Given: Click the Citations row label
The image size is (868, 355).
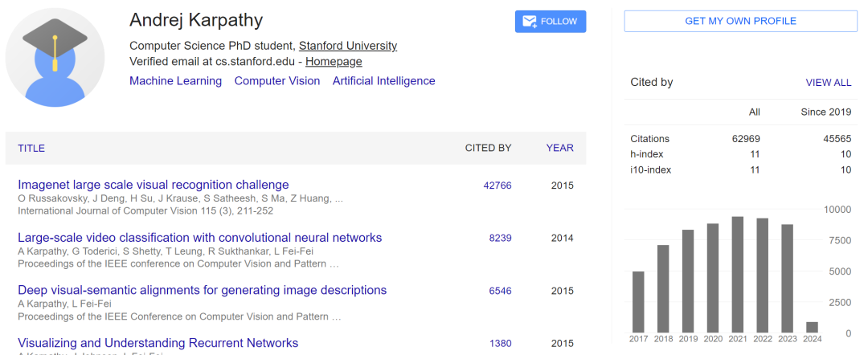Looking at the screenshot, I should 649,139.
